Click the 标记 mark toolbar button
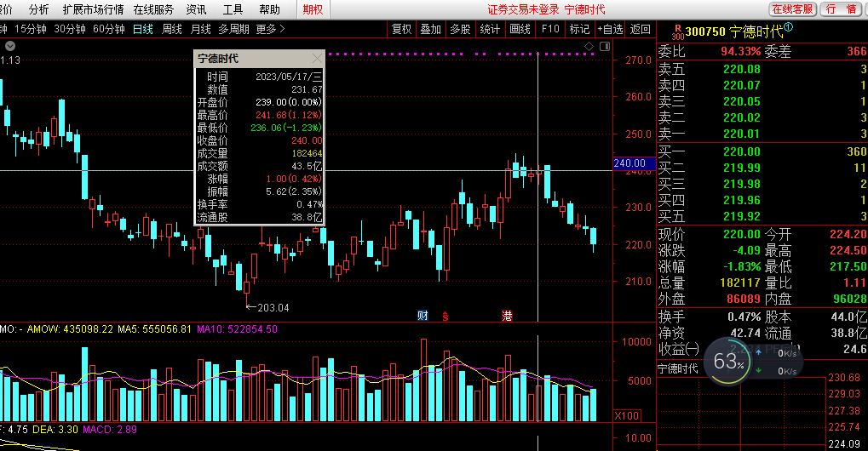 pos(579,29)
